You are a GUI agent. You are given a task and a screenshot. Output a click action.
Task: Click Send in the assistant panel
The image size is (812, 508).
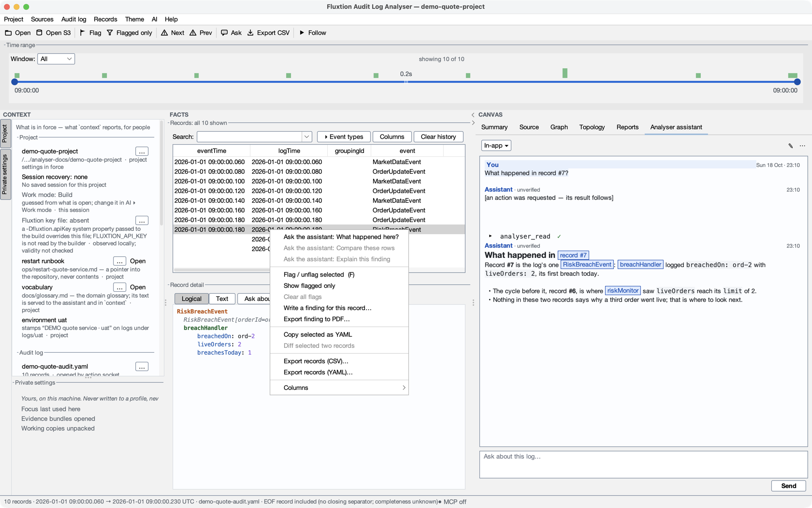tap(788, 486)
